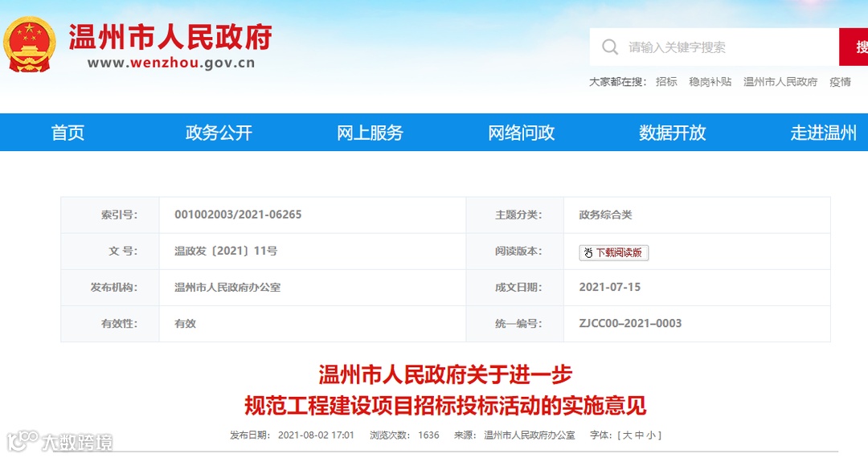Open the 政务公开 navigation tab
Viewport: 868px width, 458px height.
[219, 133]
